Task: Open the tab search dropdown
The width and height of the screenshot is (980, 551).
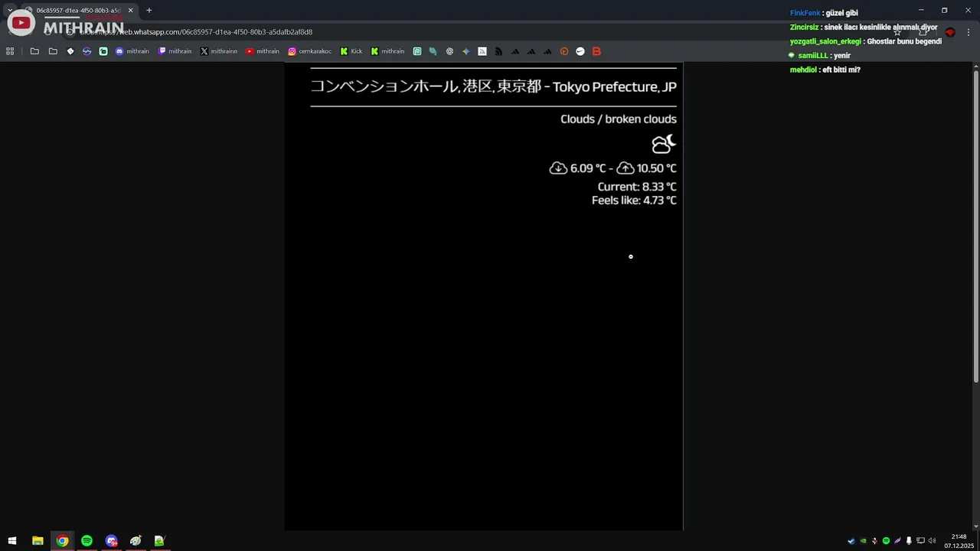Action: click(x=10, y=11)
